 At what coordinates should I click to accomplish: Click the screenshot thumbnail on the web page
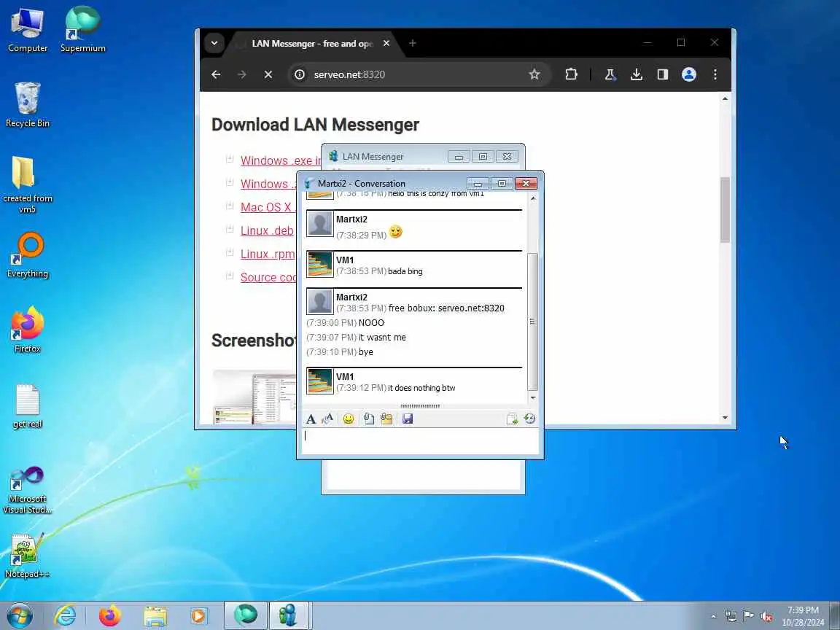point(254,397)
